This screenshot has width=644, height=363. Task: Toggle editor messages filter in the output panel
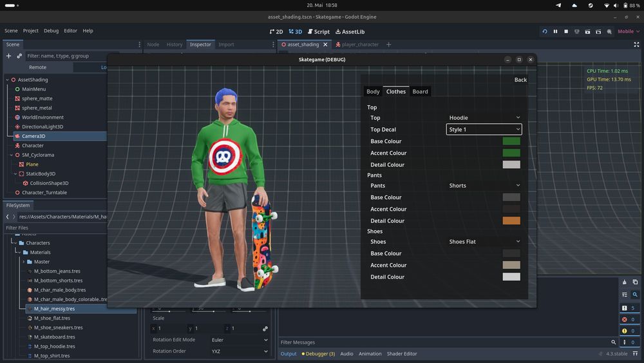point(629,342)
